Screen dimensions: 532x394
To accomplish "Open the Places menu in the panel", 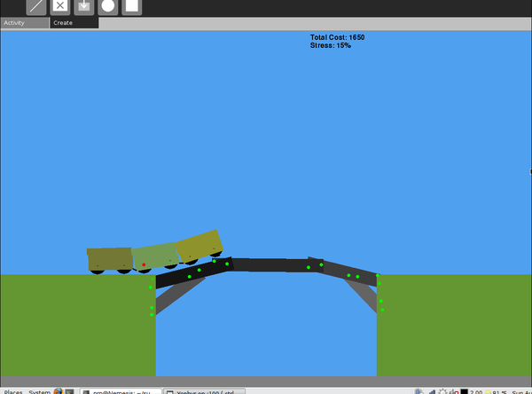I will [13, 391].
